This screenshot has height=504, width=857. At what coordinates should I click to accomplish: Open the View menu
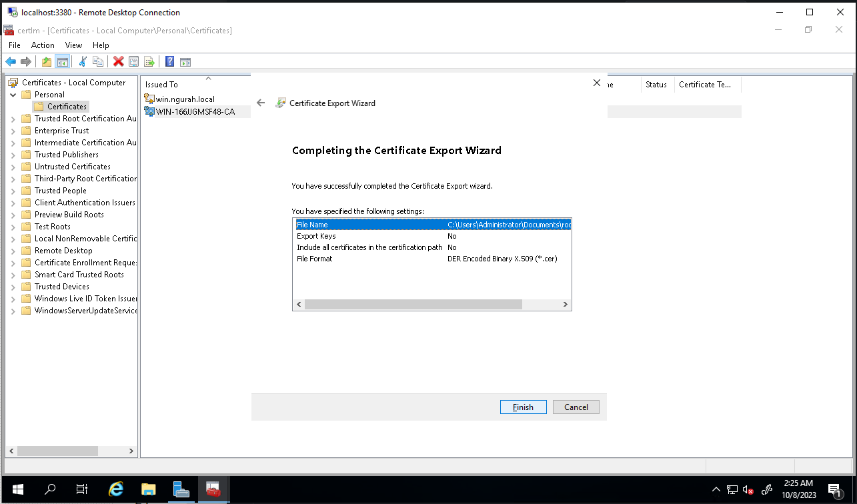pos(73,45)
